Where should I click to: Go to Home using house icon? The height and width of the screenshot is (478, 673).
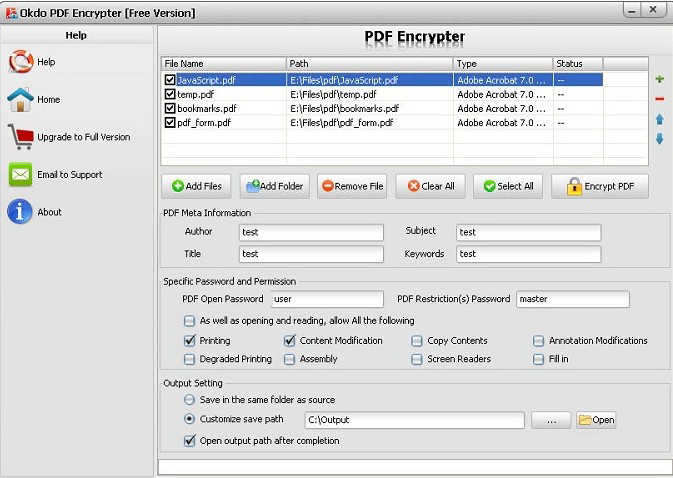[x=20, y=100]
